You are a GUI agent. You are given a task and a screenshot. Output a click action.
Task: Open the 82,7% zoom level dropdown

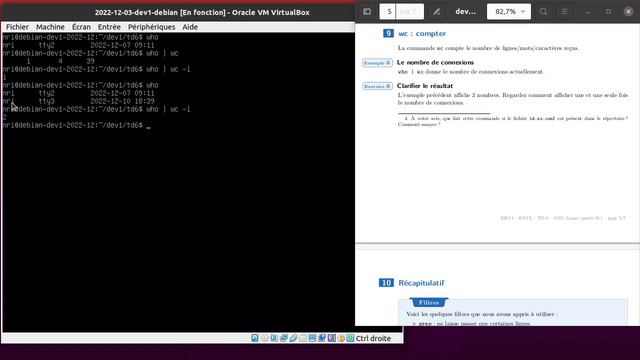tap(509, 11)
